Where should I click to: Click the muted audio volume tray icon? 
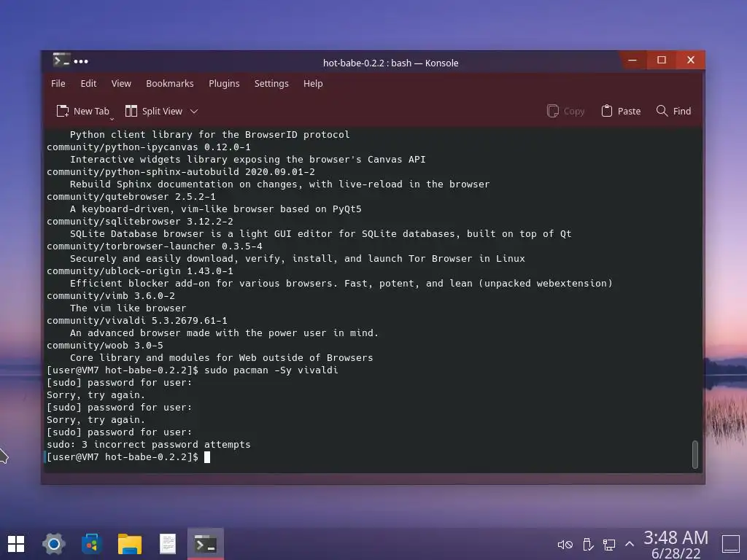pos(565,544)
